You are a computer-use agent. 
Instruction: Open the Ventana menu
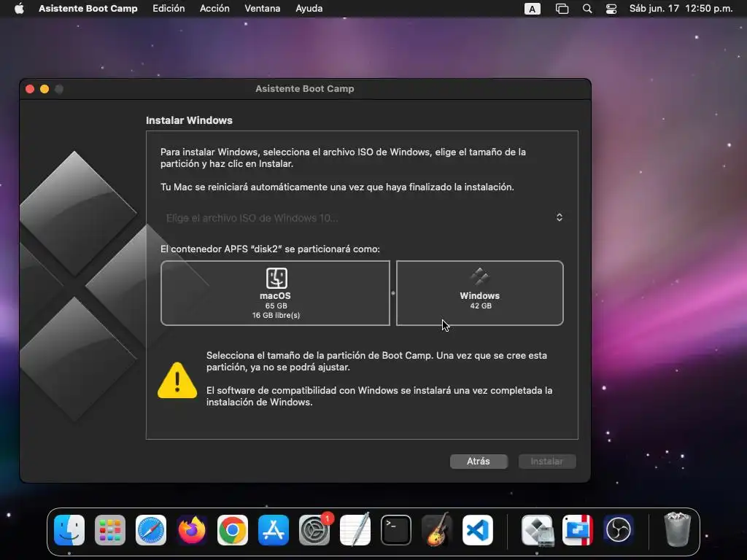click(262, 8)
